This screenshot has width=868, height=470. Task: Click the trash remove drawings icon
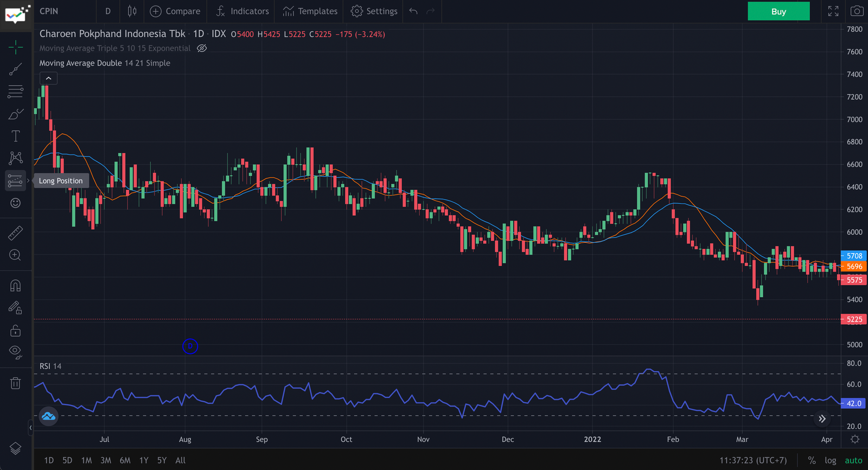pos(16,383)
